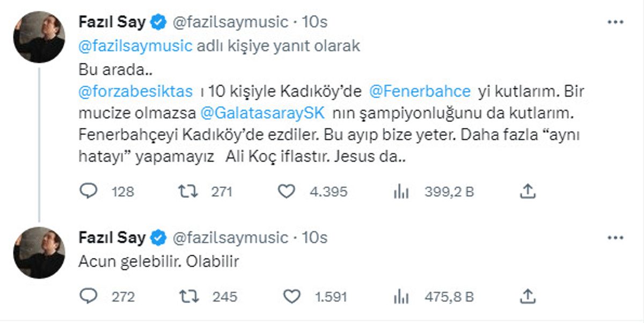644x323 pixels.
Task: Reply to the "Acun gelebilir" tweet
Action: [x=89, y=296]
